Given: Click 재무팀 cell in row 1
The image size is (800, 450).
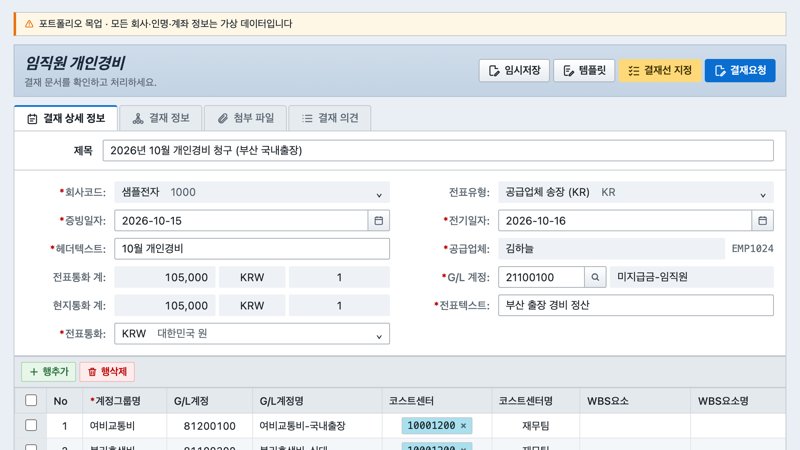Looking at the screenshot, I should [x=536, y=426].
